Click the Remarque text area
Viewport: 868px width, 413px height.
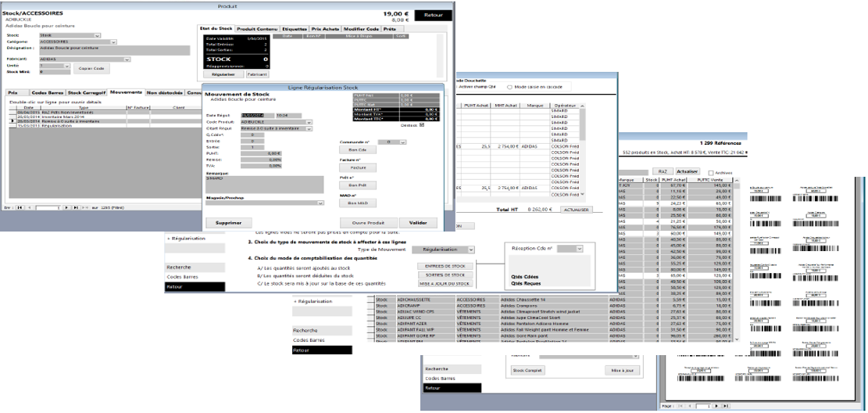pyautogui.click(x=265, y=185)
